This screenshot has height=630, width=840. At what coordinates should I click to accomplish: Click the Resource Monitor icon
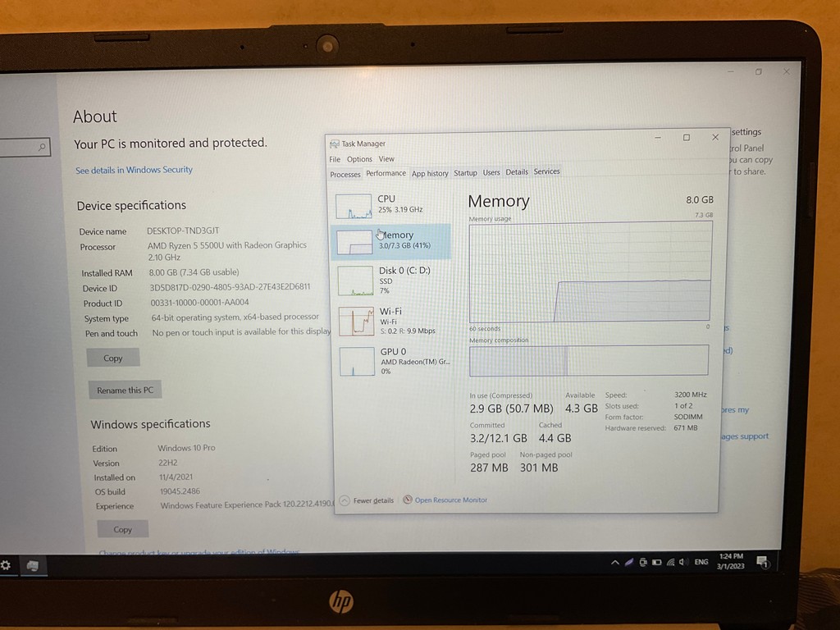click(407, 500)
